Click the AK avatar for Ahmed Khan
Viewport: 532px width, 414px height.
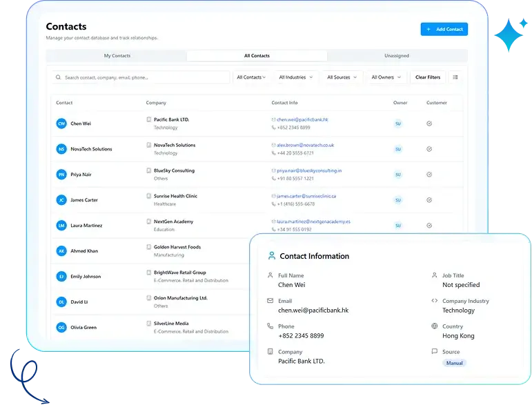tap(61, 251)
